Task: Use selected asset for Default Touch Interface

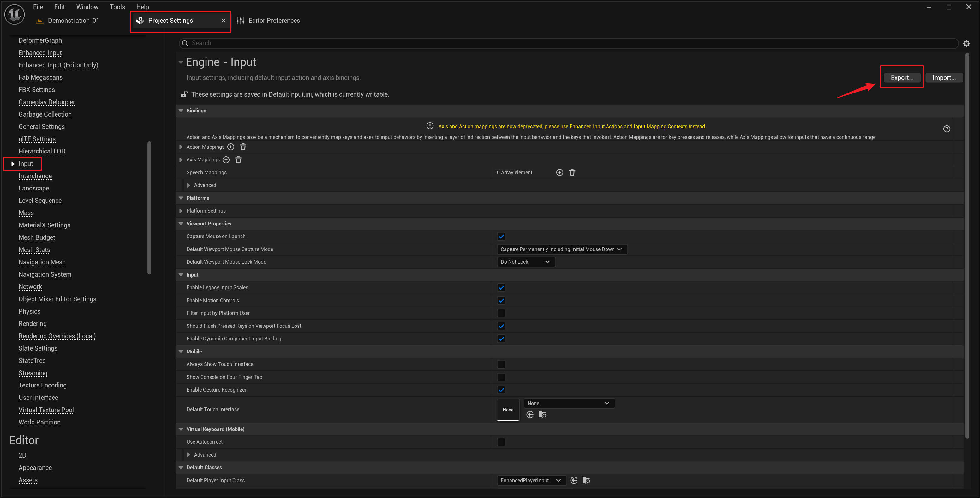Action: 530,415
